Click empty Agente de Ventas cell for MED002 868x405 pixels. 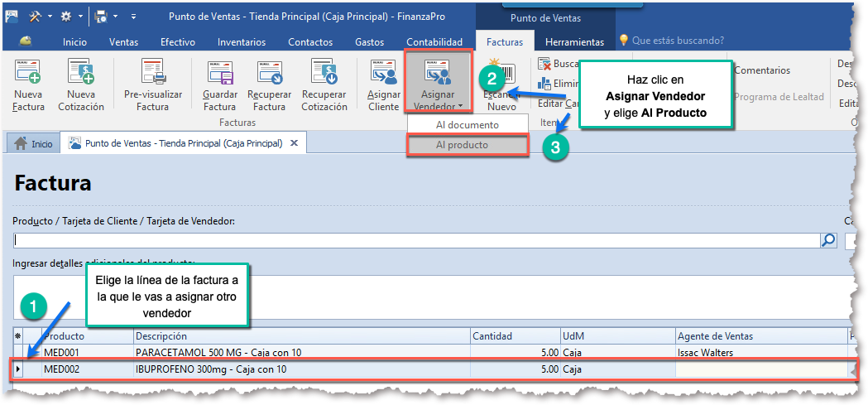coord(762,369)
